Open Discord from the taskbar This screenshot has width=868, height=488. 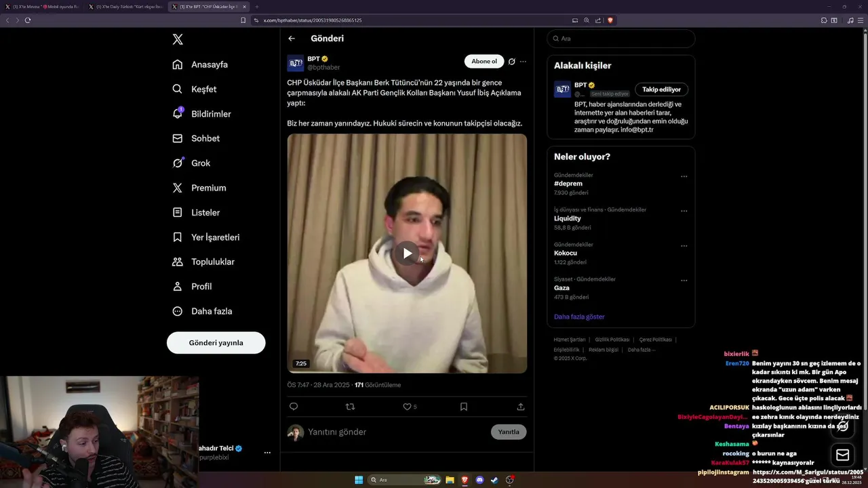pyautogui.click(x=480, y=480)
